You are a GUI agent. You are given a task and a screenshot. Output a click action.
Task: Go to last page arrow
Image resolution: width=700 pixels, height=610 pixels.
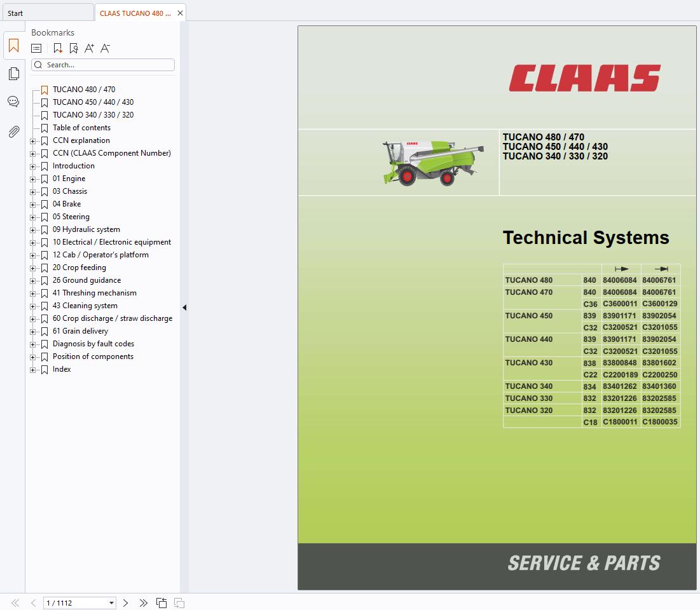[143, 603]
